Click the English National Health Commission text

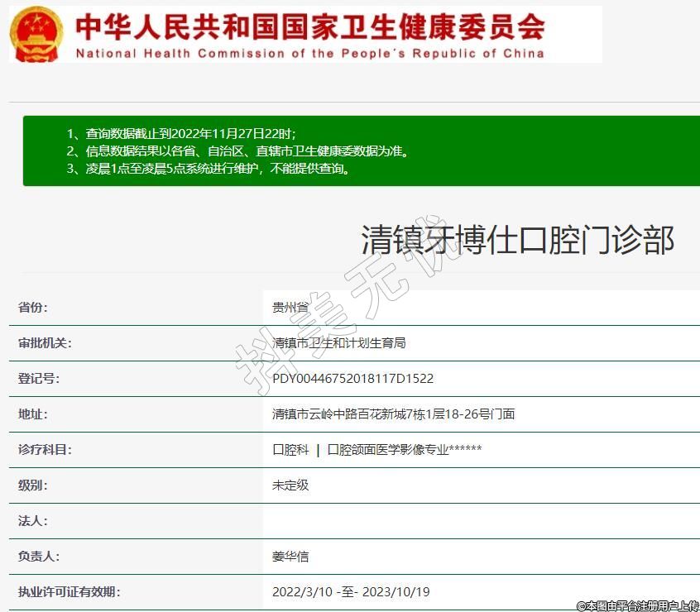point(310,53)
